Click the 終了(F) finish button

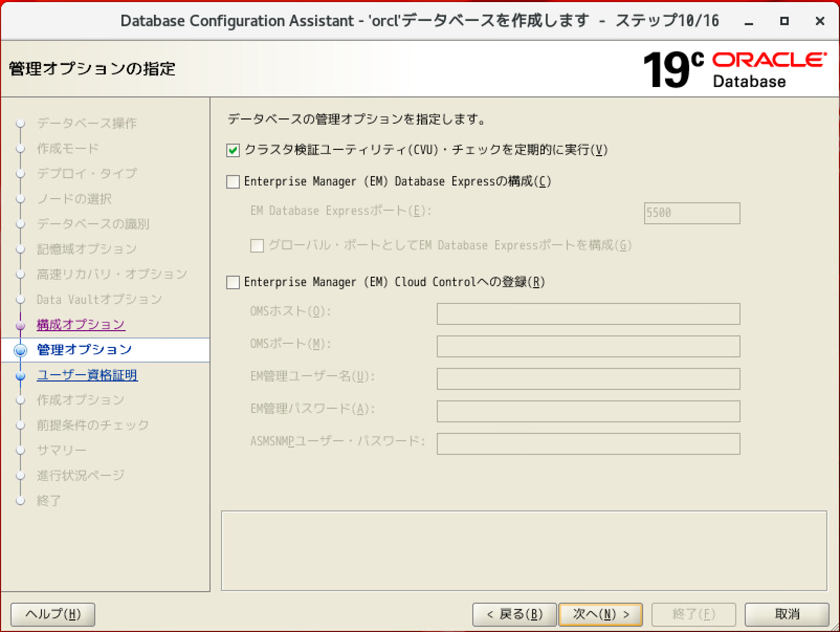(694, 614)
